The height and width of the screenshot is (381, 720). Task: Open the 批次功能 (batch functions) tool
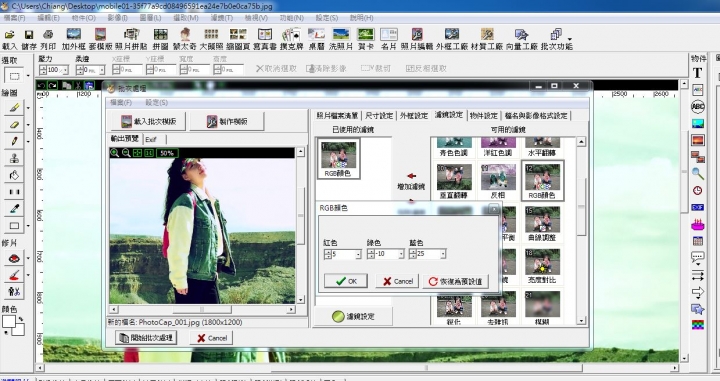click(556, 34)
